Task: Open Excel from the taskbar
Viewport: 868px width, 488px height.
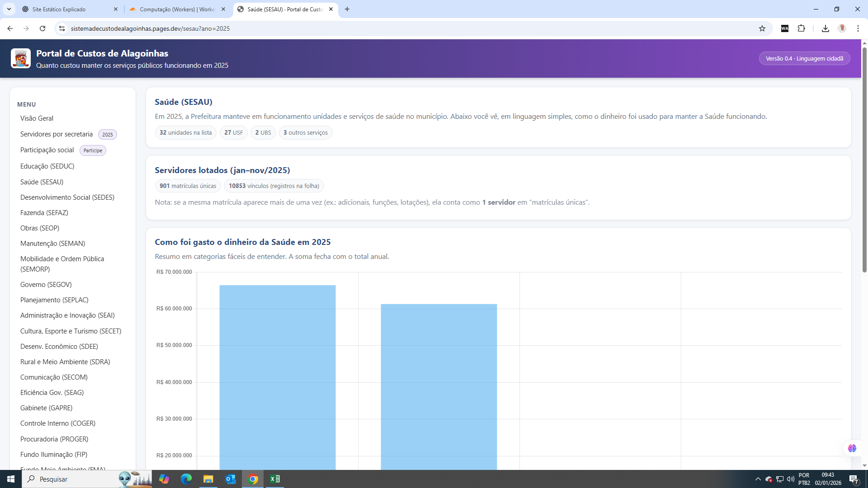Action: tap(274, 479)
